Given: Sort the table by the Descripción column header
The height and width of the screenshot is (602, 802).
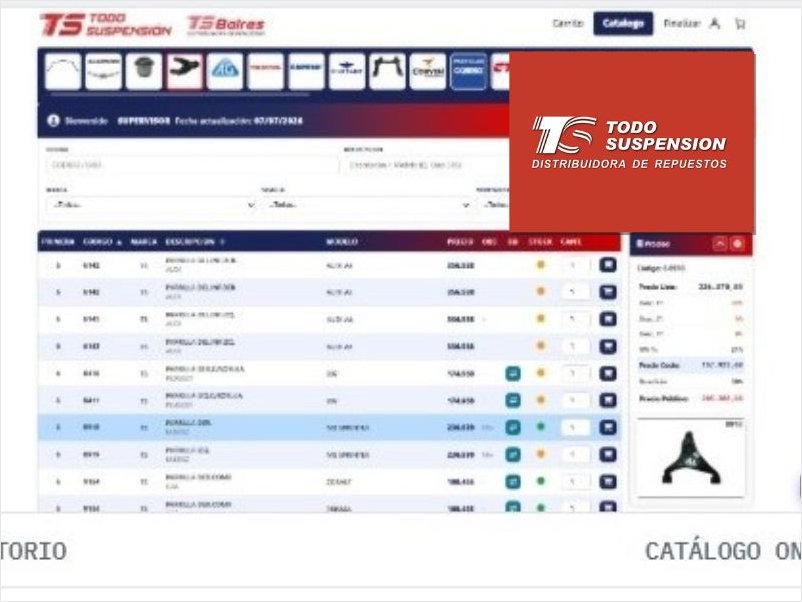Looking at the screenshot, I should pos(194,242).
